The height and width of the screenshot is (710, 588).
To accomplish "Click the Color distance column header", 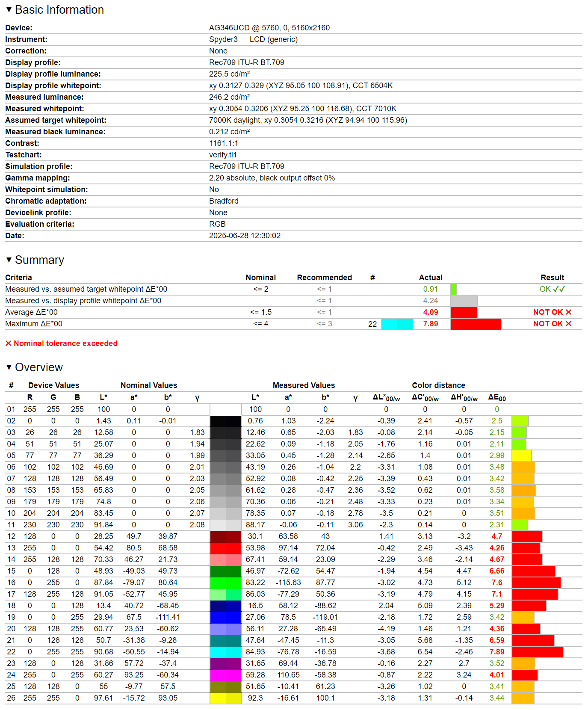I will click(x=438, y=385).
